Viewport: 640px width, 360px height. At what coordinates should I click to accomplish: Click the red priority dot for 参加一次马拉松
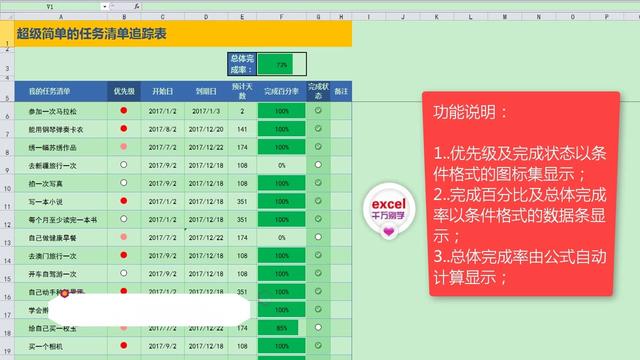point(124,111)
